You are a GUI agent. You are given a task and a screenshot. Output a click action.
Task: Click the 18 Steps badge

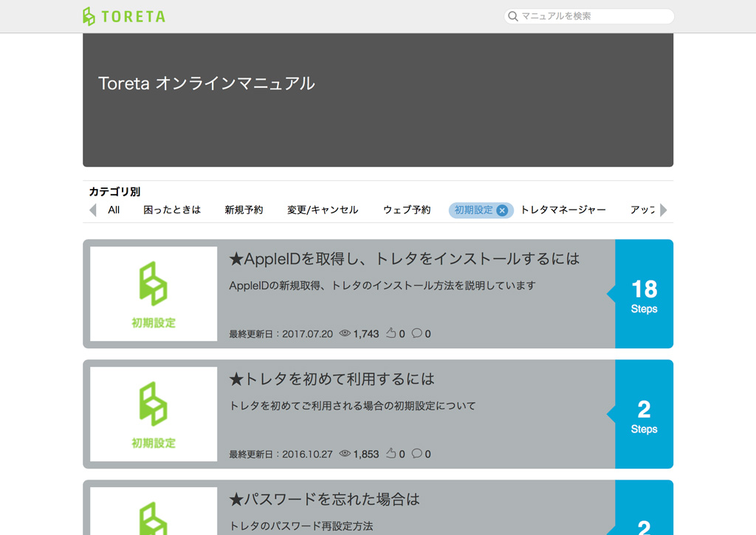coord(644,294)
